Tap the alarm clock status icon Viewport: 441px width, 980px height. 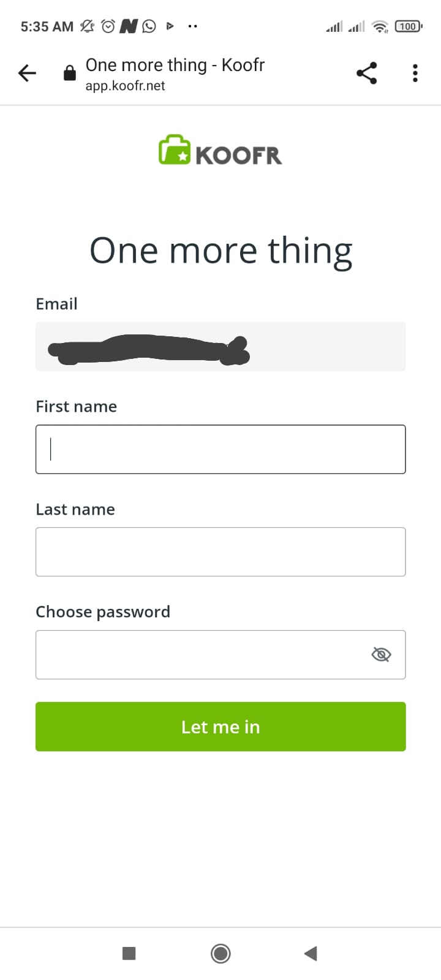[x=108, y=26]
